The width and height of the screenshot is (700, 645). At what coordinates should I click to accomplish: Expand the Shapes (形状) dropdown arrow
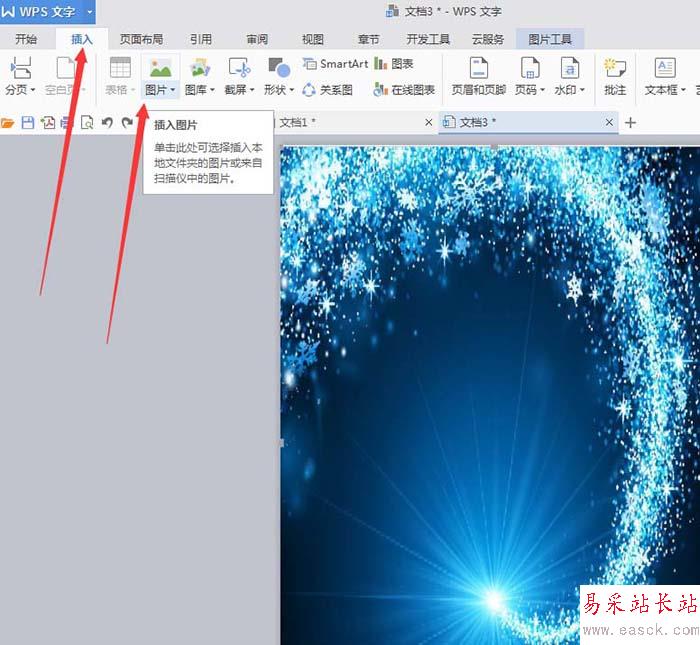(x=292, y=90)
